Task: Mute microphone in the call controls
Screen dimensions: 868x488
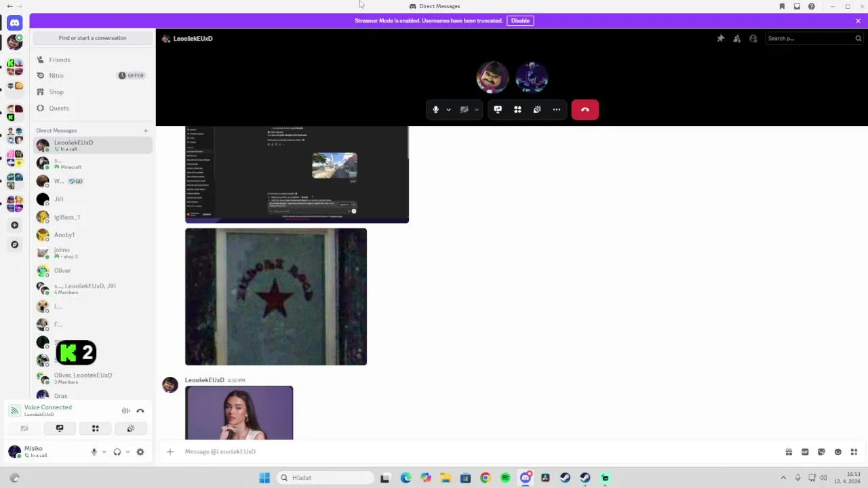Action: (435, 110)
